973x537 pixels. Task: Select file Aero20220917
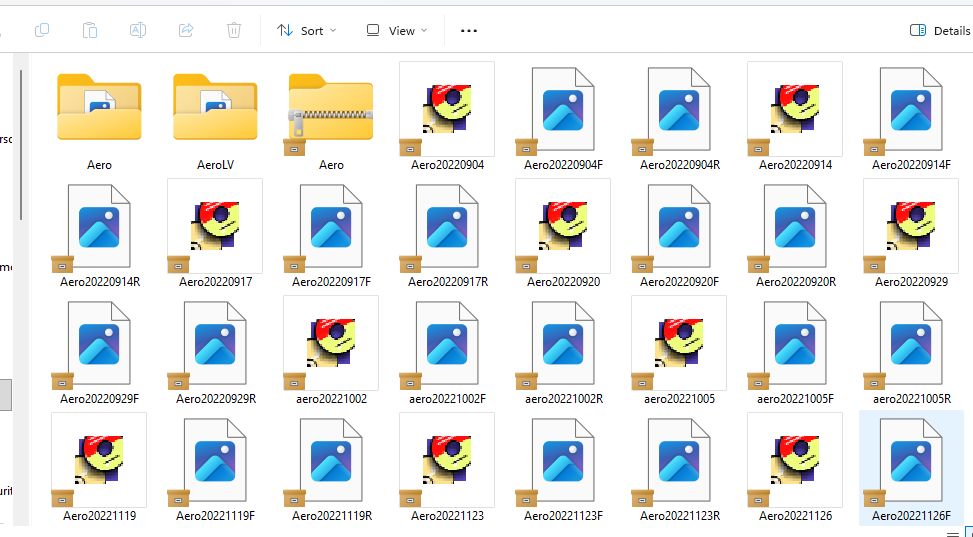click(215, 235)
